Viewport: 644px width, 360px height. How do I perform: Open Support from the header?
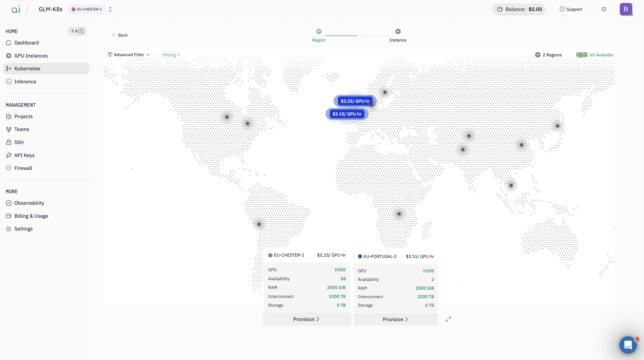click(571, 9)
